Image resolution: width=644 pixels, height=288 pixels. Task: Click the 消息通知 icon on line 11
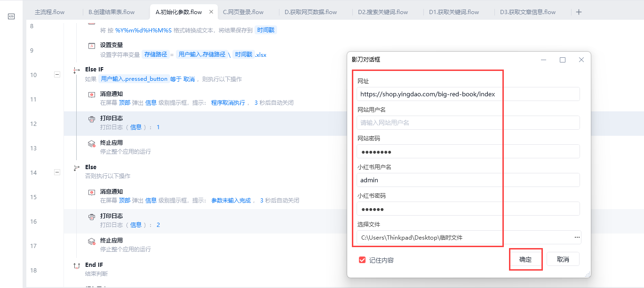[92, 94]
